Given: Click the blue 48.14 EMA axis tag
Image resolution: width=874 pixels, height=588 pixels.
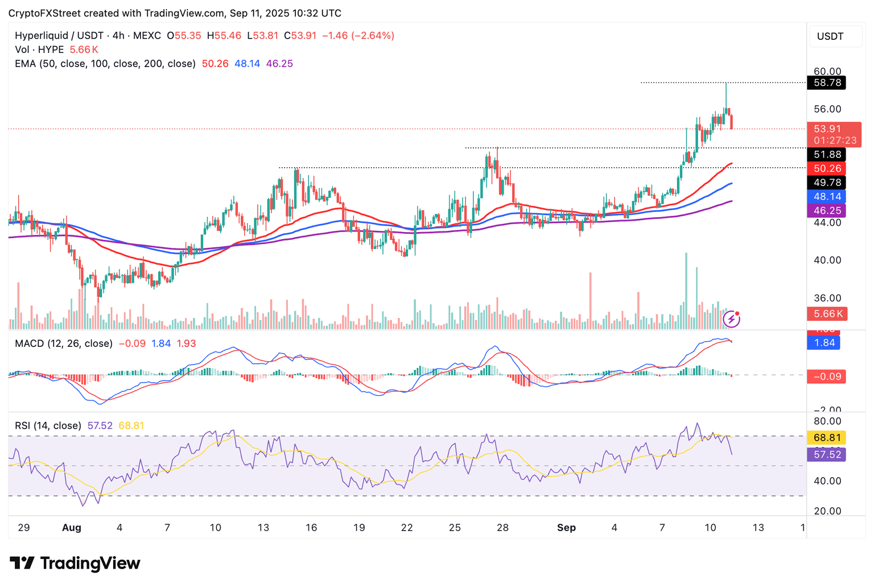Looking at the screenshot, I should coord(827,197).
